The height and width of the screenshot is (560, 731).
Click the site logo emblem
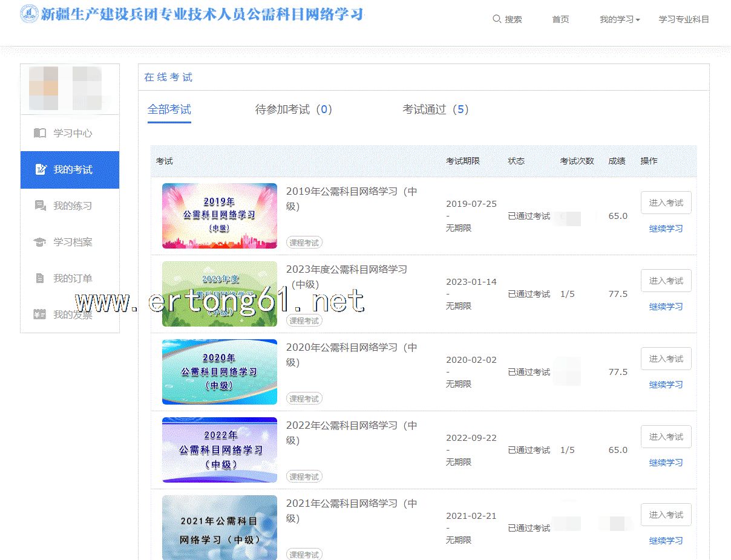(29, 15)
